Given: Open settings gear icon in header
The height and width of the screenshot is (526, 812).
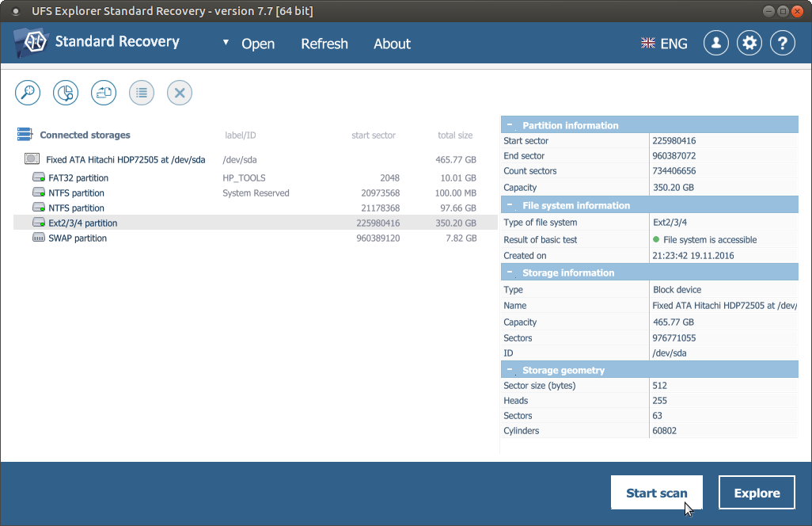Looking at the screenshot, I should 749,44.
